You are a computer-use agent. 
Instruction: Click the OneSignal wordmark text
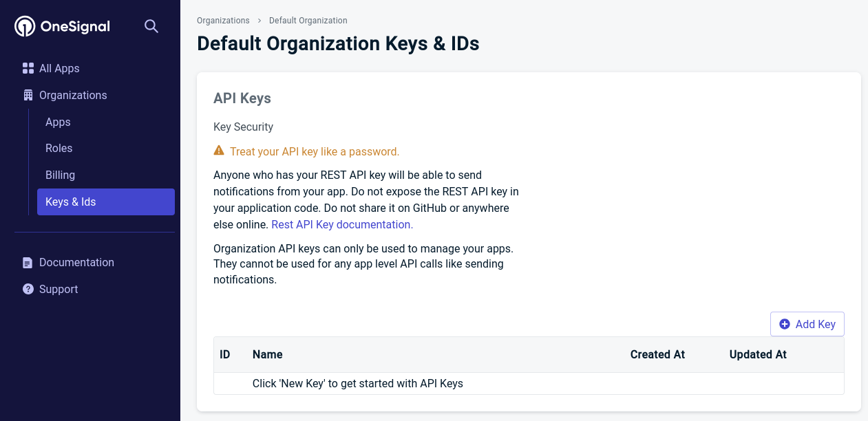tap(75, 27)
